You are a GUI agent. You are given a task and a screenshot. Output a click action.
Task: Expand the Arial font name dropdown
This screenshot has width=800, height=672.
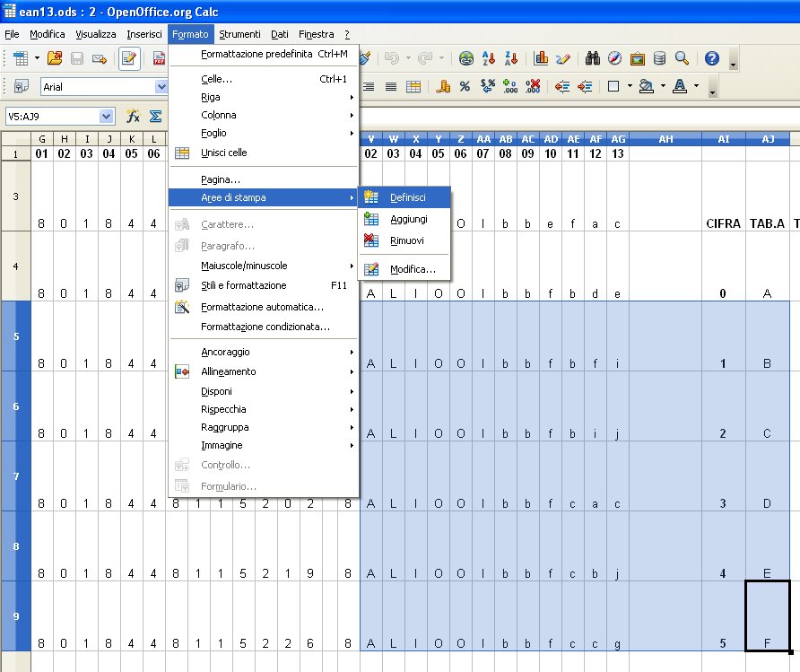pyautogui.click(x=161, y=87)
